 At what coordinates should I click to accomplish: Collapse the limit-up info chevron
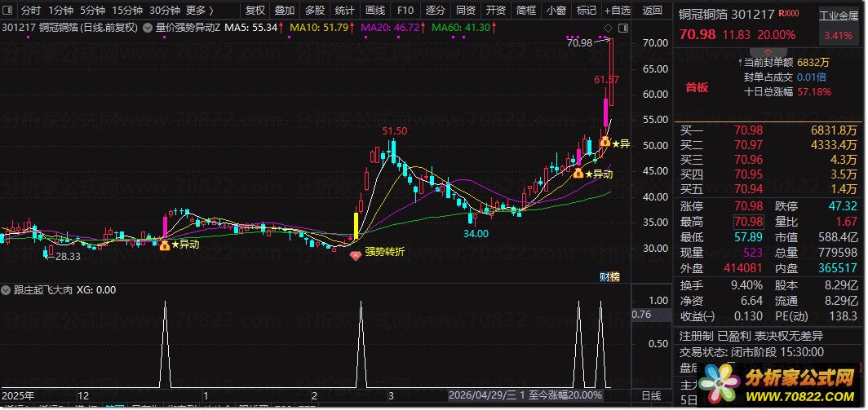(768, 51)
